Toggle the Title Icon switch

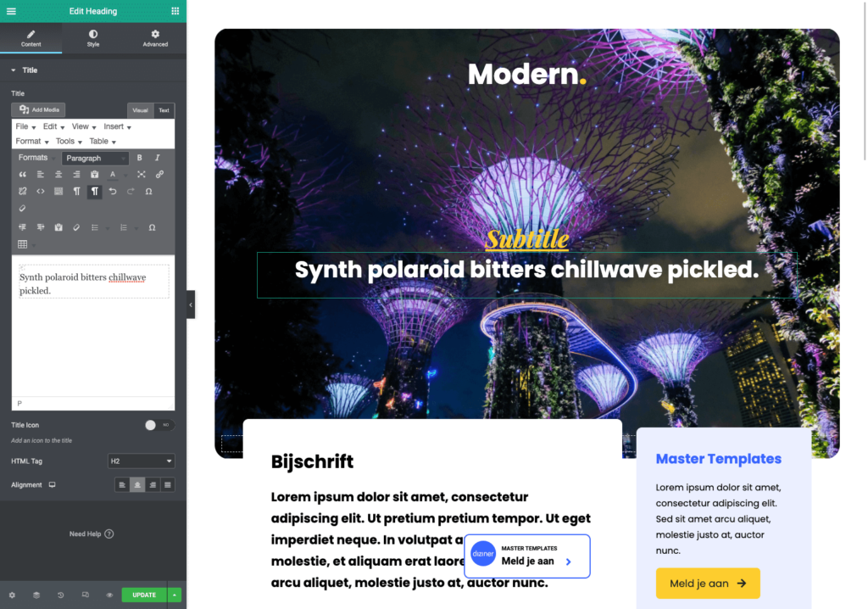(159, 425)
